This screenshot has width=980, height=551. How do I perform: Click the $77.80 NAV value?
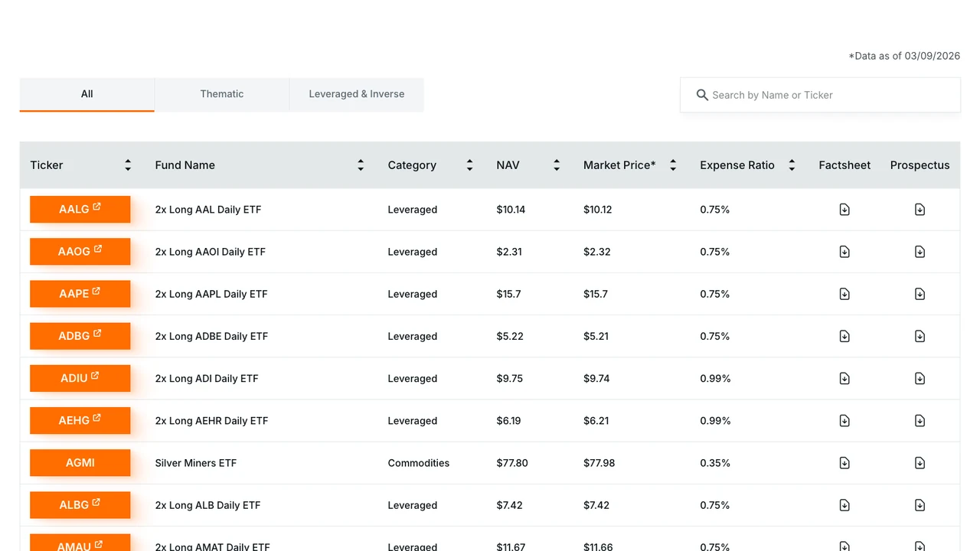[x=512, y=463]
